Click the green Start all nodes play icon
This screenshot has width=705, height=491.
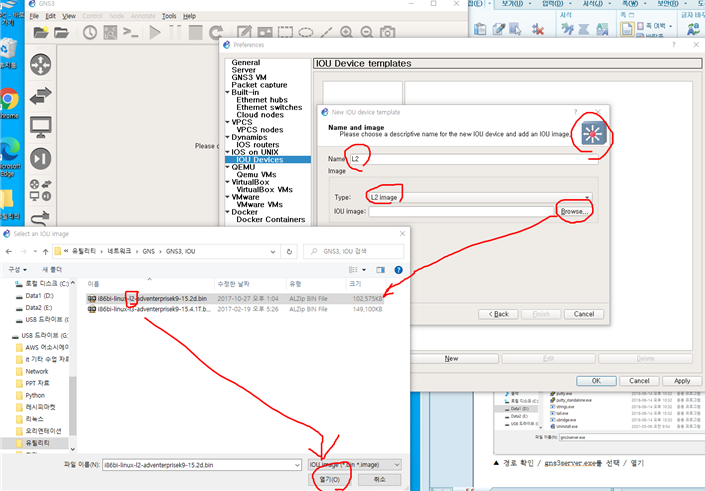click(155, 32)
